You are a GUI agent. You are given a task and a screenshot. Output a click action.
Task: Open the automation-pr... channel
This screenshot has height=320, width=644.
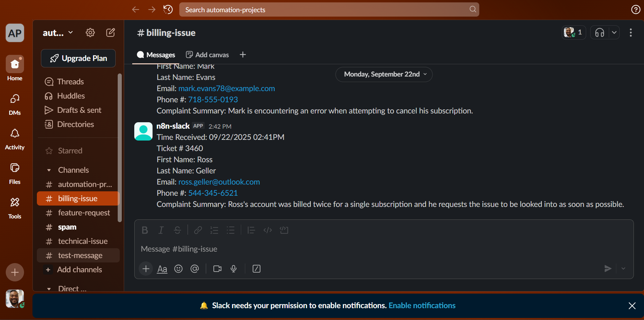[78, 184]
